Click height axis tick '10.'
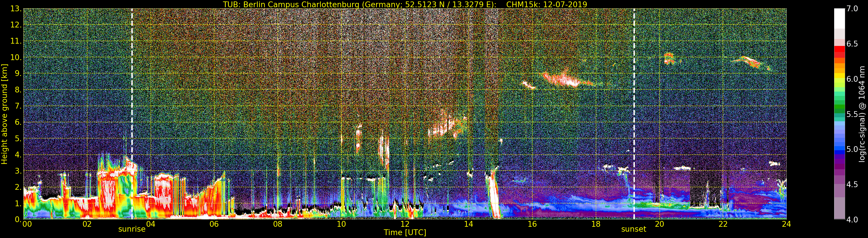868x238 pixels. click(16, 57)
